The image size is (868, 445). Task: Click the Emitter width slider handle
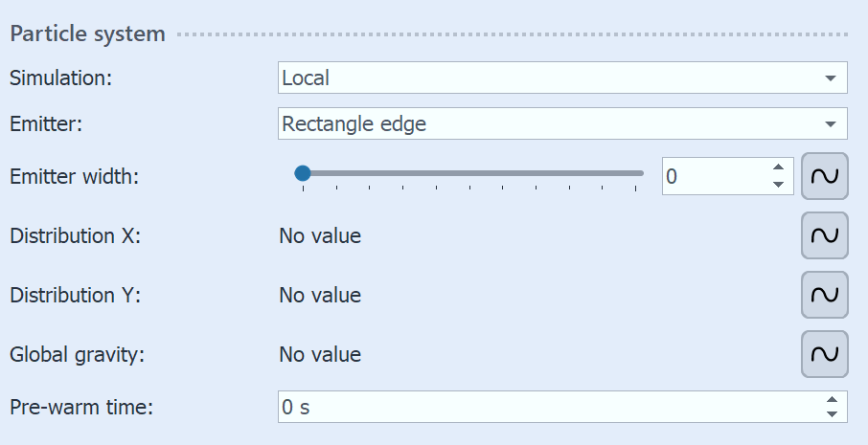click(x=303, y=173)
